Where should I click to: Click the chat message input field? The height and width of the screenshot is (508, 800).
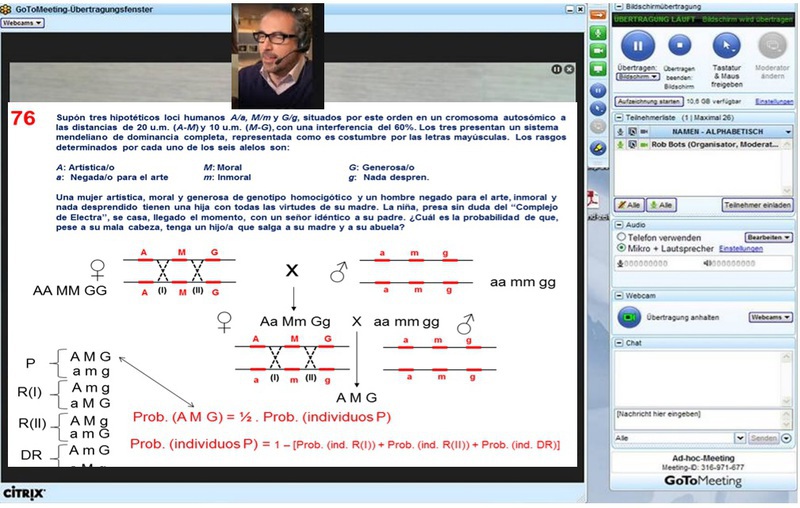[700, 414]
